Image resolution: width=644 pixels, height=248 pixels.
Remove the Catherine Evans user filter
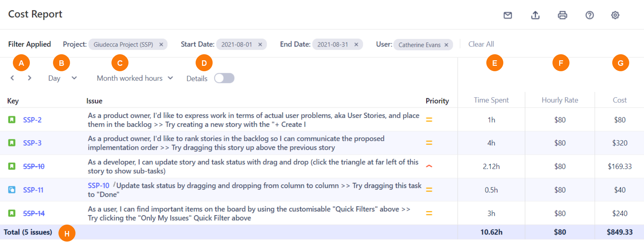point(446,45)
